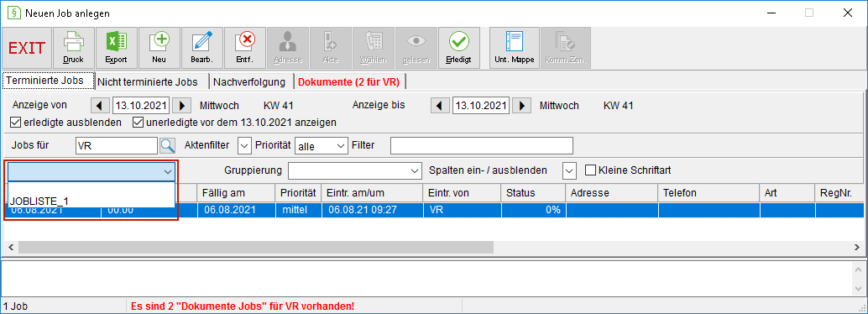Delete selected job with Entf.
The height and width of the screenshot is (314, 868).
245,48
